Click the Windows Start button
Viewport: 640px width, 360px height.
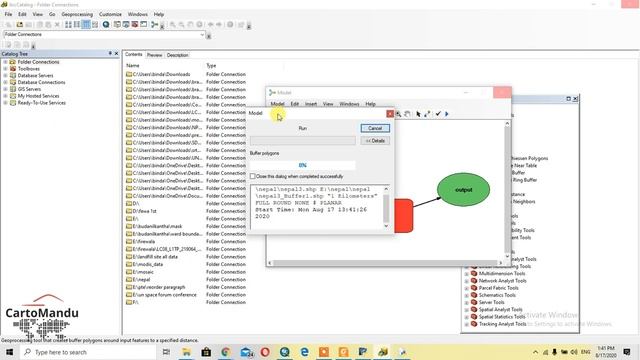pyautogui.click(x=9, y=352)
